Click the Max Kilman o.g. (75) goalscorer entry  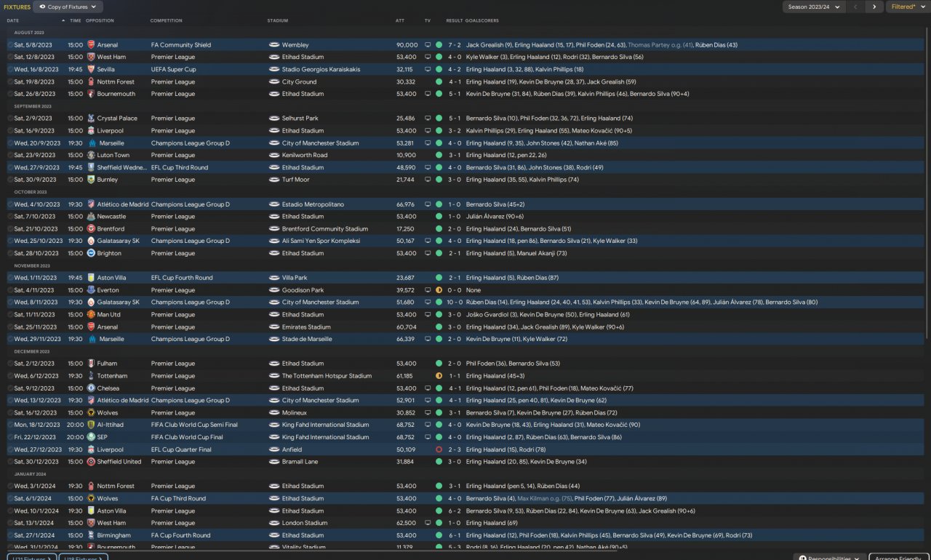pyautogui.click(x=544, y=499)
